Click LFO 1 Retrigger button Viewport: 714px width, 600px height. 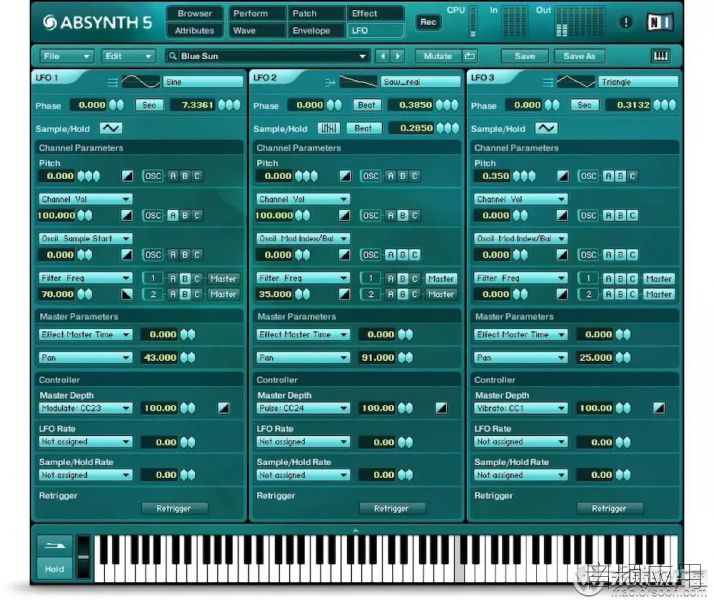[174, 508]
